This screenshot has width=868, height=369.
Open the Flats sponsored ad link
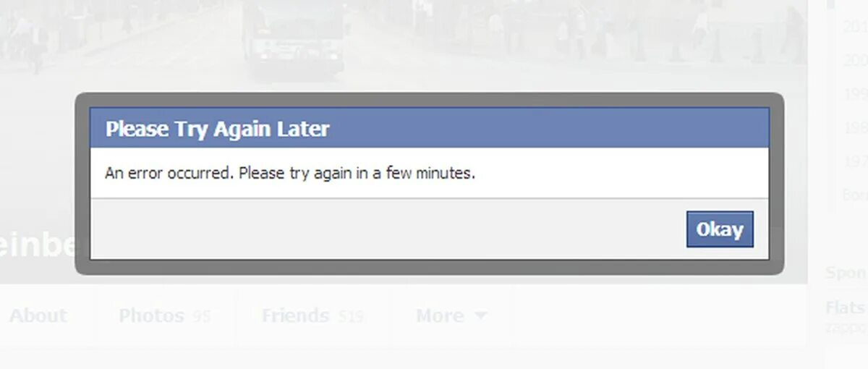pos(846,308)
